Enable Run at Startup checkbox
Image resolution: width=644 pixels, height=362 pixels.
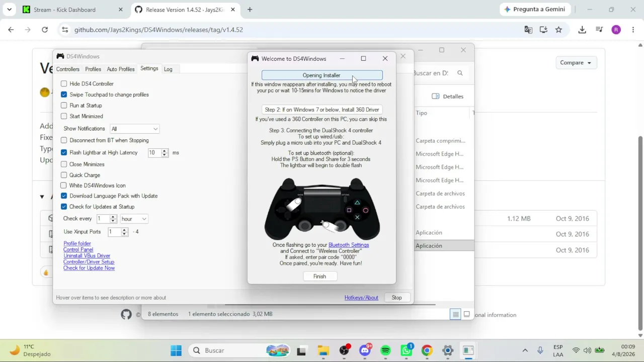point(64,105)
